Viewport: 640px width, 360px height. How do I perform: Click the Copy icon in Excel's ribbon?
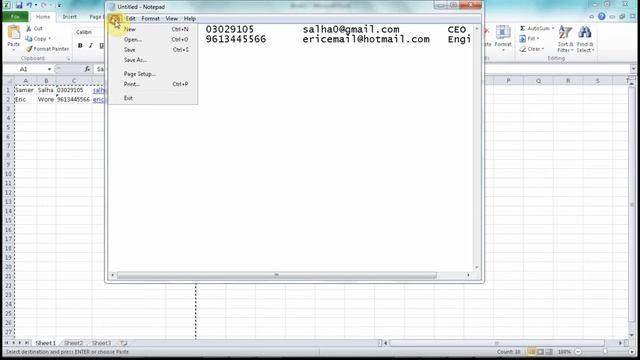(x=29, y=39)
